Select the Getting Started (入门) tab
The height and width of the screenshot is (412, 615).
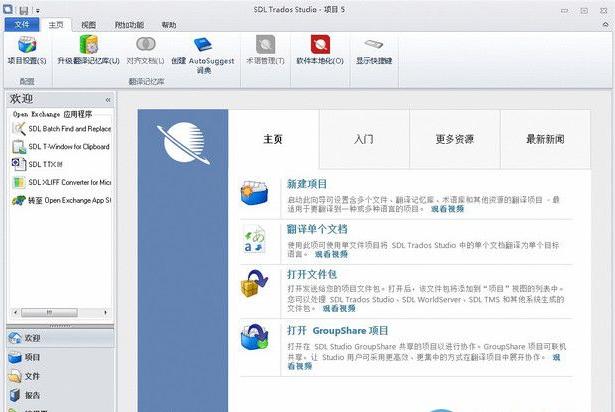pos(364,139)
